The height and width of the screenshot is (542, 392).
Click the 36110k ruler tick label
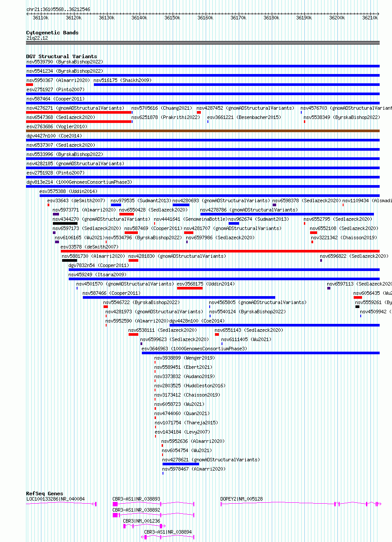click(41, 18)
